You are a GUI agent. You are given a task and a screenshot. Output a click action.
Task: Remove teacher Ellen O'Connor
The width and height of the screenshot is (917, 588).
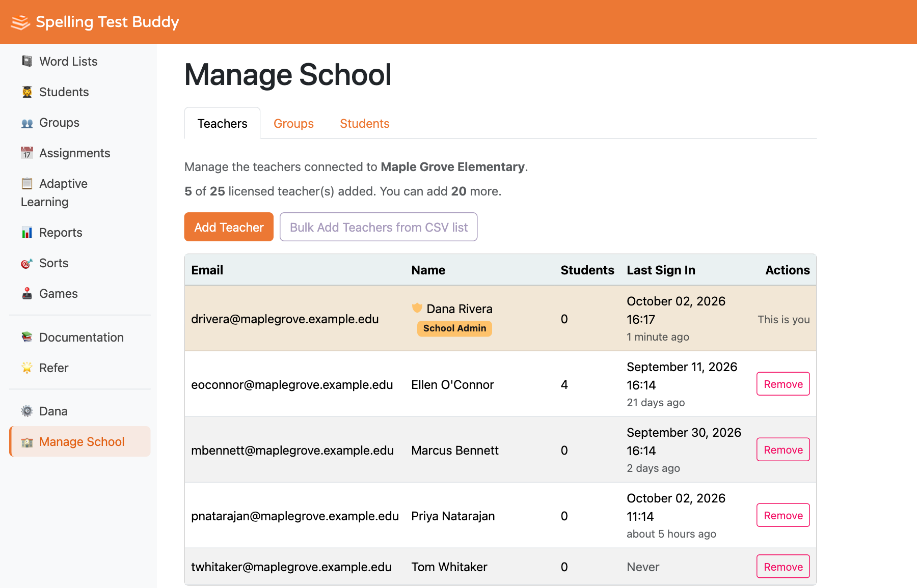coord(783,384)
